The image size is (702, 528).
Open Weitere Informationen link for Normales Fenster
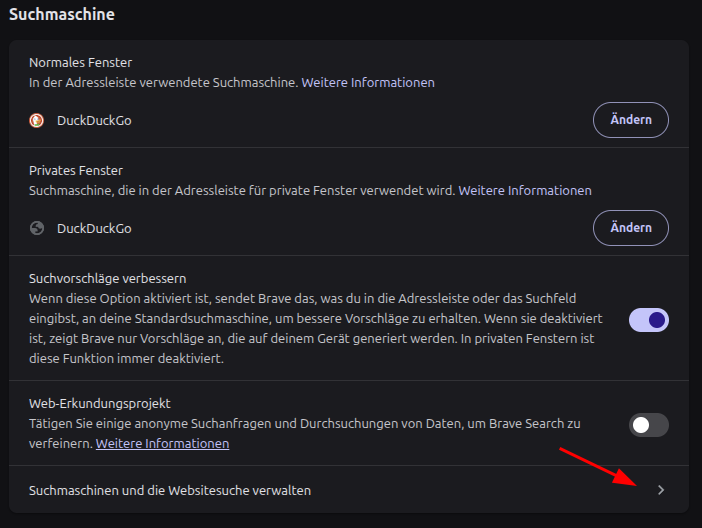pyautogui.click(x=368, y=83)
